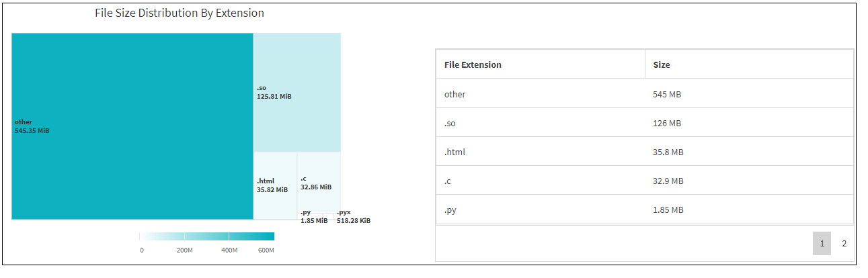The height and width of the screenshot is (278, 868).
Task: Click the .c entry in the table
Action: pos(448,181)
